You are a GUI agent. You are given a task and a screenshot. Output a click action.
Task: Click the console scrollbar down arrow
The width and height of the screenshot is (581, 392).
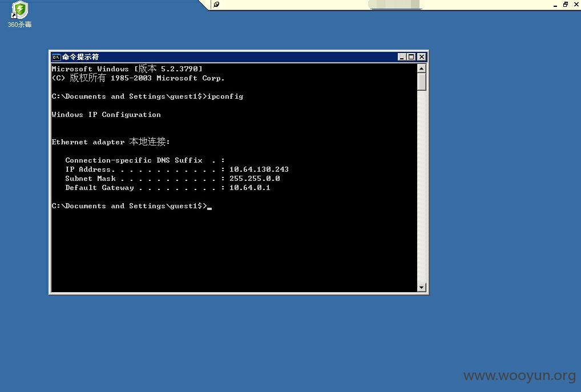point(422,287)
